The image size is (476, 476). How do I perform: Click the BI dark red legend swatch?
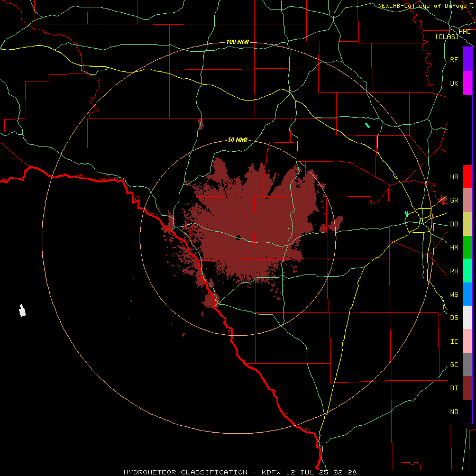(x=467, y=388)
